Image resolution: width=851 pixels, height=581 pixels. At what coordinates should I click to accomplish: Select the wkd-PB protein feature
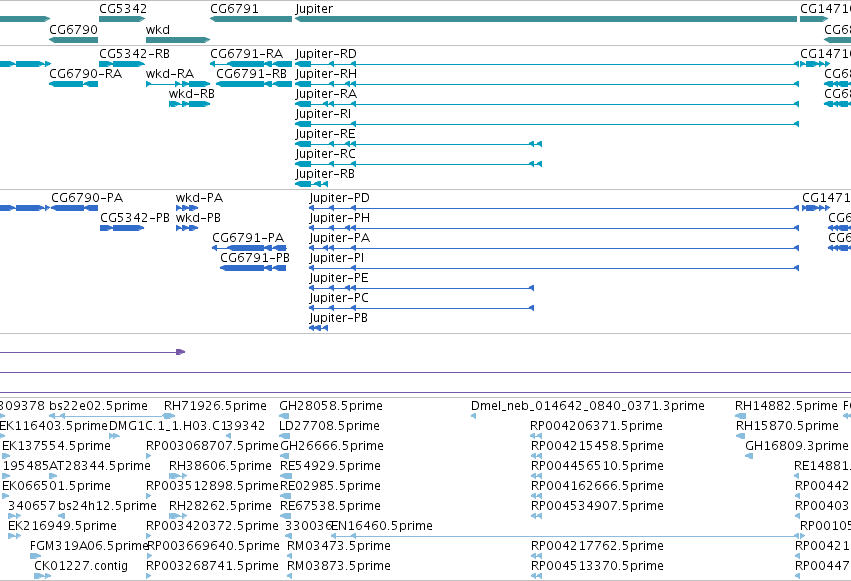[x=187, y=228]
